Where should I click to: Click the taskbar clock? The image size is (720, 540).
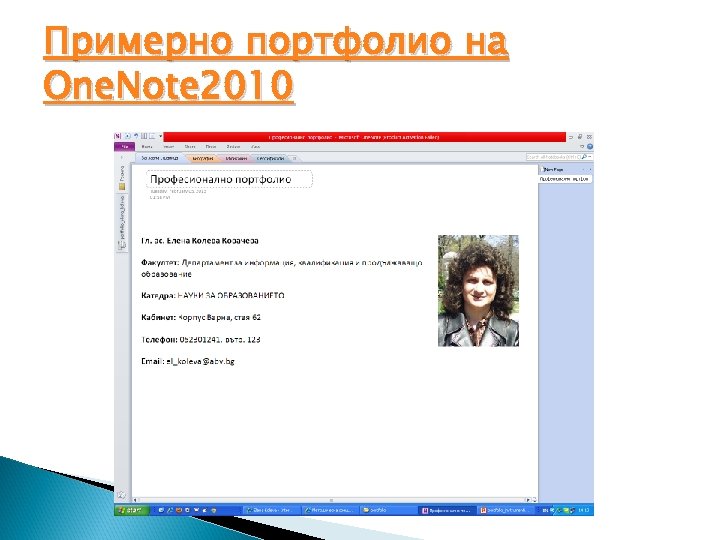(584, 510)
